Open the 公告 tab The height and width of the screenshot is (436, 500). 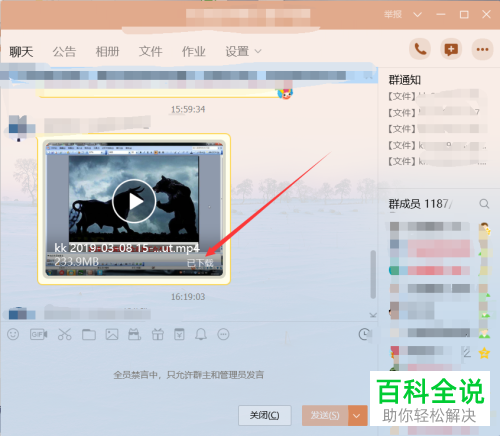pos(64,52)
